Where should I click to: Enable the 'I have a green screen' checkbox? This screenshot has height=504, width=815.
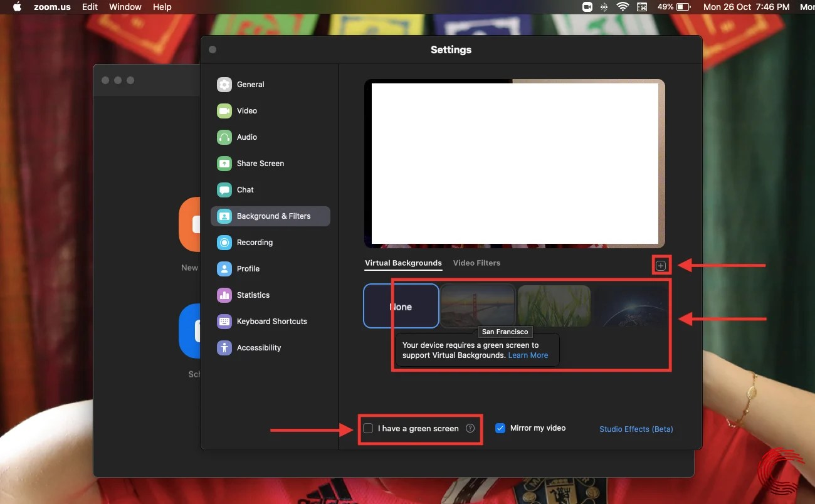point(368,429)
